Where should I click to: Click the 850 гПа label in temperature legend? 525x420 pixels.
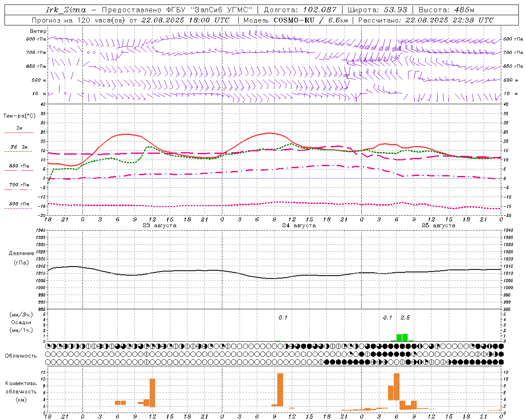[19, 166]
